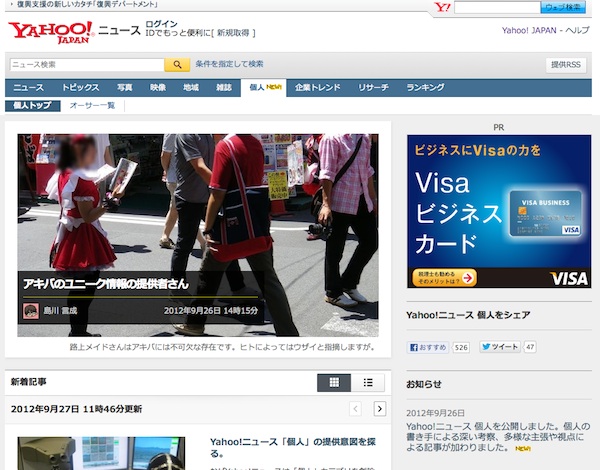Click the Visa ビジネスカード advertisement
The width and height of the screenshot is (600, 470).
click(498, 211)
